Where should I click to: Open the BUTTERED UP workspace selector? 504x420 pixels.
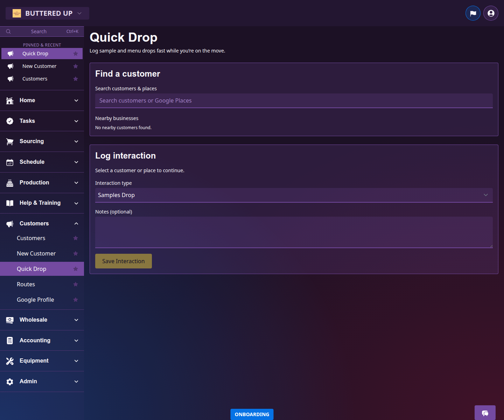point(47,13)
